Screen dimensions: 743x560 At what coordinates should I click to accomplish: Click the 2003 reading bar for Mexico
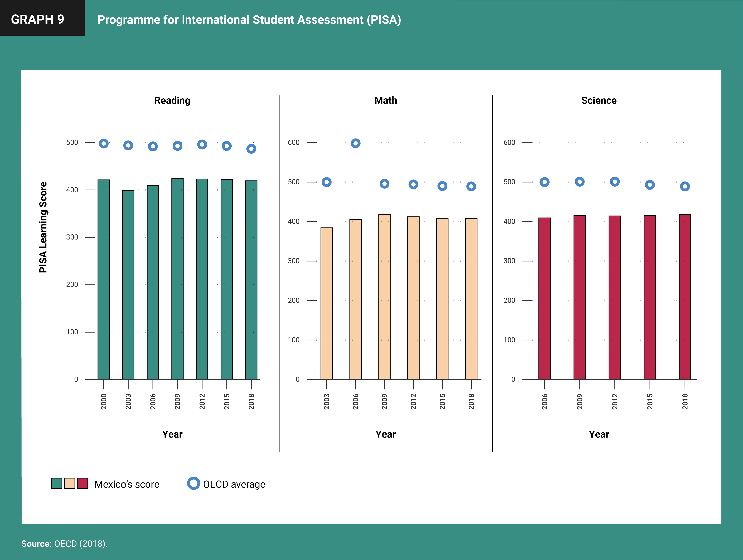[x=128, y=285]
